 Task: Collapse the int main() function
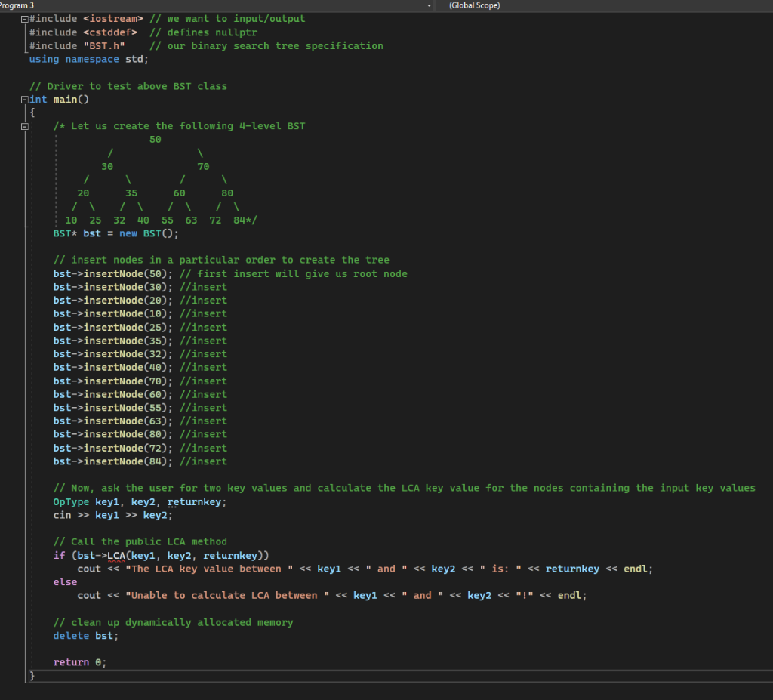click(x=25, y=100)
